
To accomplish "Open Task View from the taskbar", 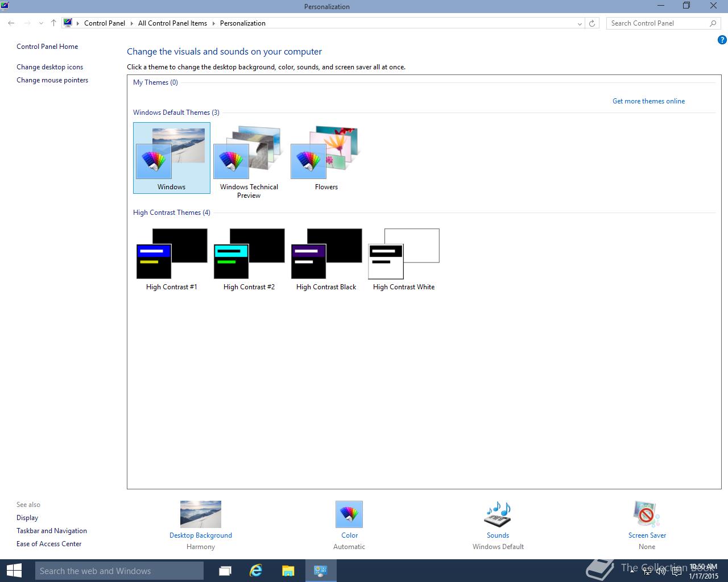I will 225,571.
